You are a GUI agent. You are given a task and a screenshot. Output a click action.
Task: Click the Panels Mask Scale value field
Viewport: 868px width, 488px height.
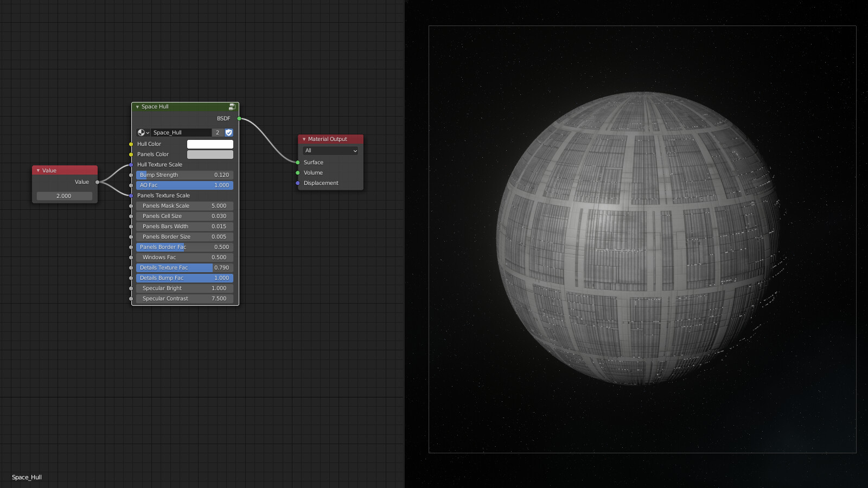(x=183, y=206)
